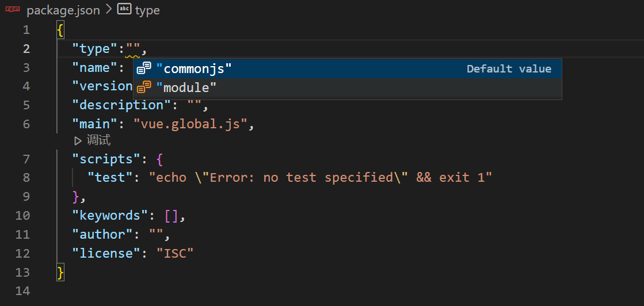Screen dimensions: 644x306
Task: Click the debug play triangle icon
Action: coord(78,141)
